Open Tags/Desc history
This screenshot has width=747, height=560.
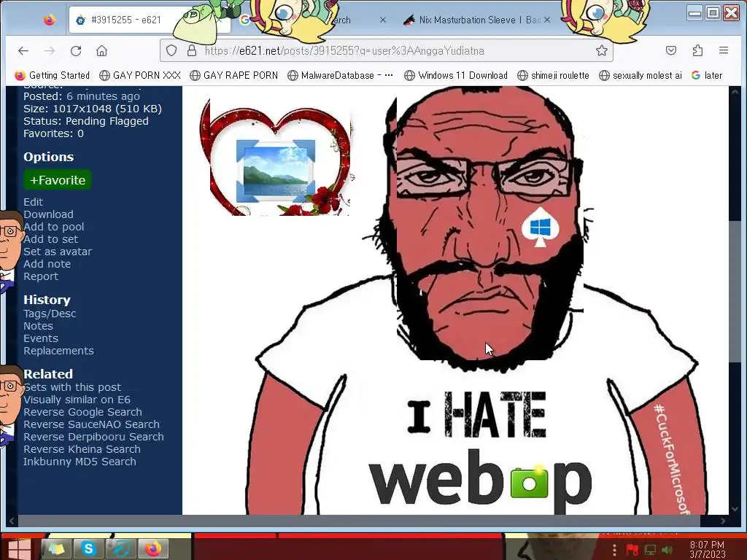click(50, 314)
